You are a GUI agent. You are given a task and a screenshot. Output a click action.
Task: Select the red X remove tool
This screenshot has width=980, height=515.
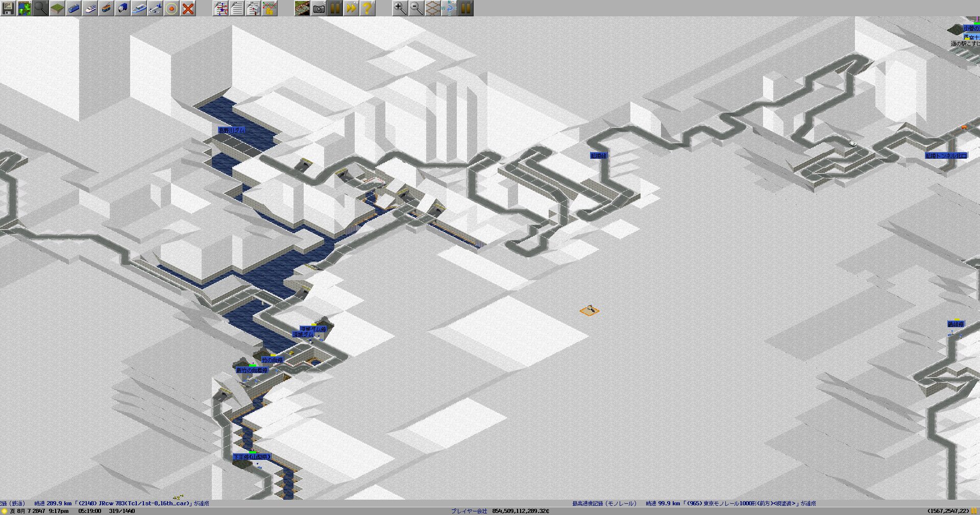188,8
